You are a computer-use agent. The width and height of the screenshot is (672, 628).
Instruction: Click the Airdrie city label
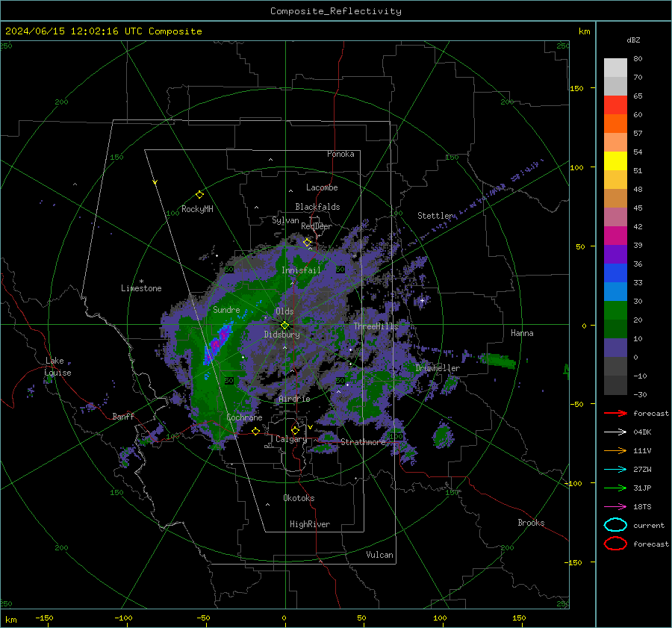(294, 399)
